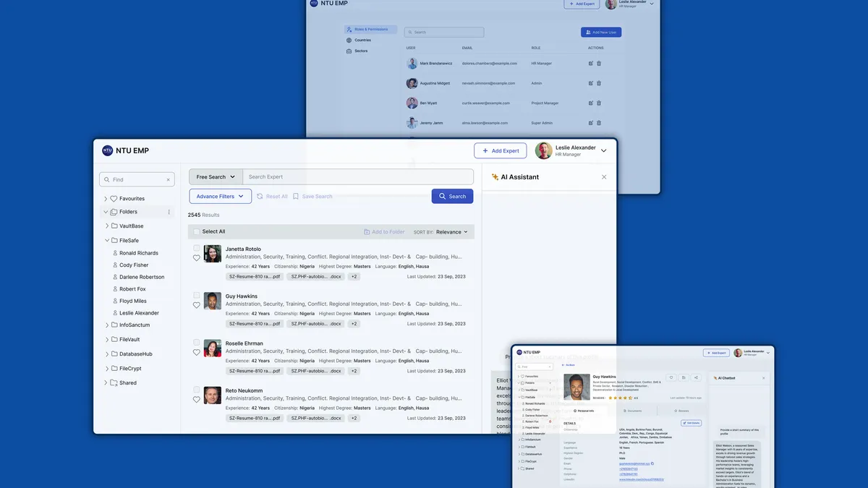Click Add Expert in the front window
This screenshot has width=868, height=488.
point(501,150)
